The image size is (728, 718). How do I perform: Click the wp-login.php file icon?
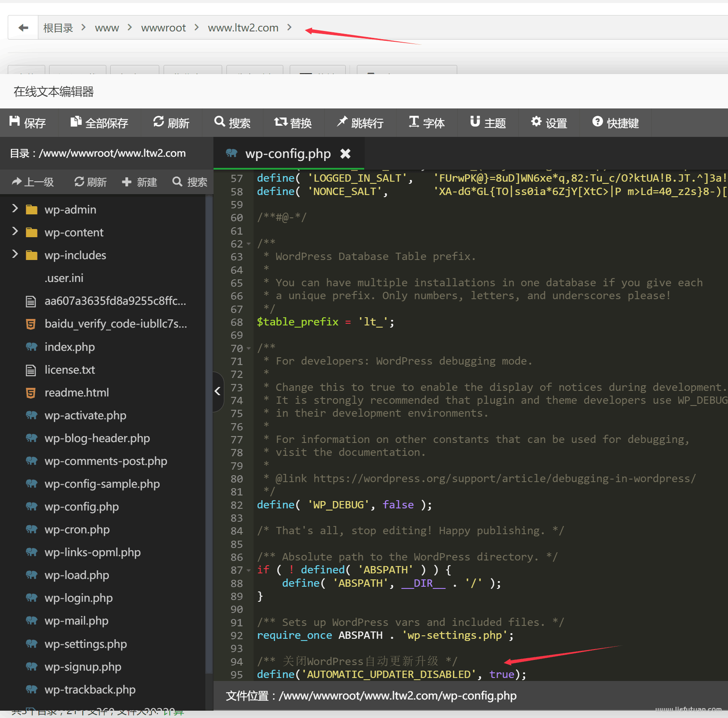pyautogui.click(x=31, y=598)
